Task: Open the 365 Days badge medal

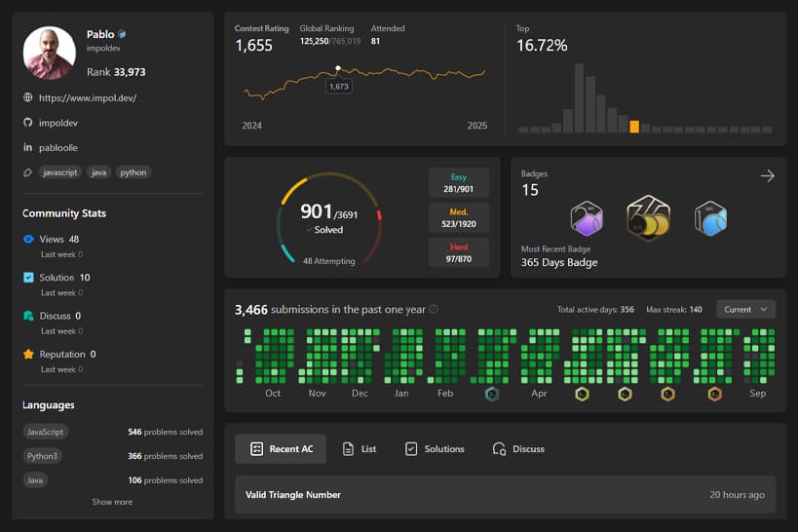Action: pyautogui.click(x=648, y=218)
